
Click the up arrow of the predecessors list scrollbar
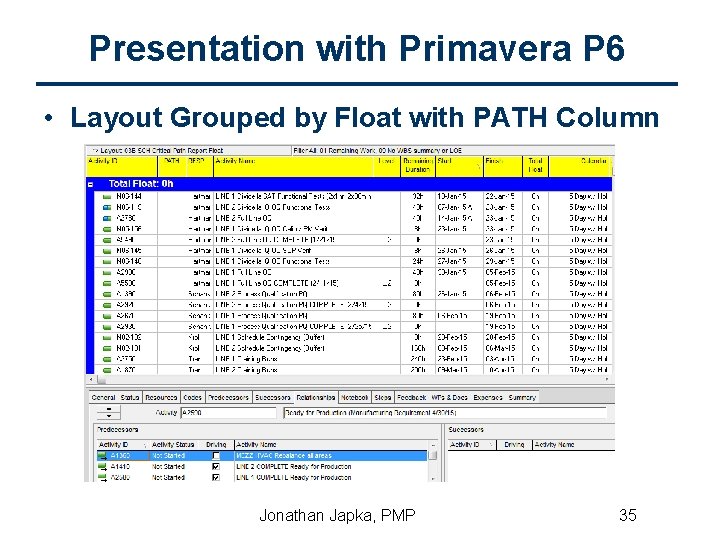[x=433, y=445]
